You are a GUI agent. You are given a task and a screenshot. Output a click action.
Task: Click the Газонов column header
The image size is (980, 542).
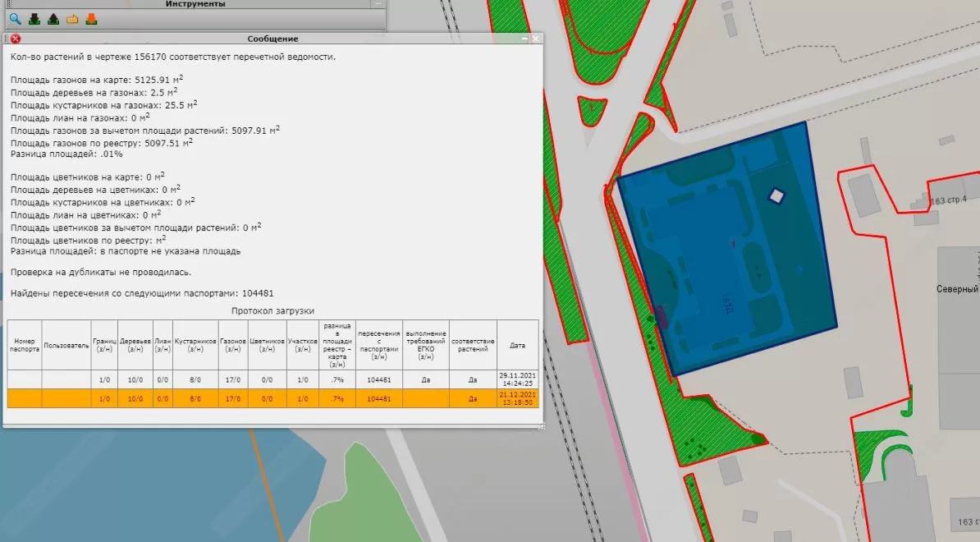tap(233, 345)
